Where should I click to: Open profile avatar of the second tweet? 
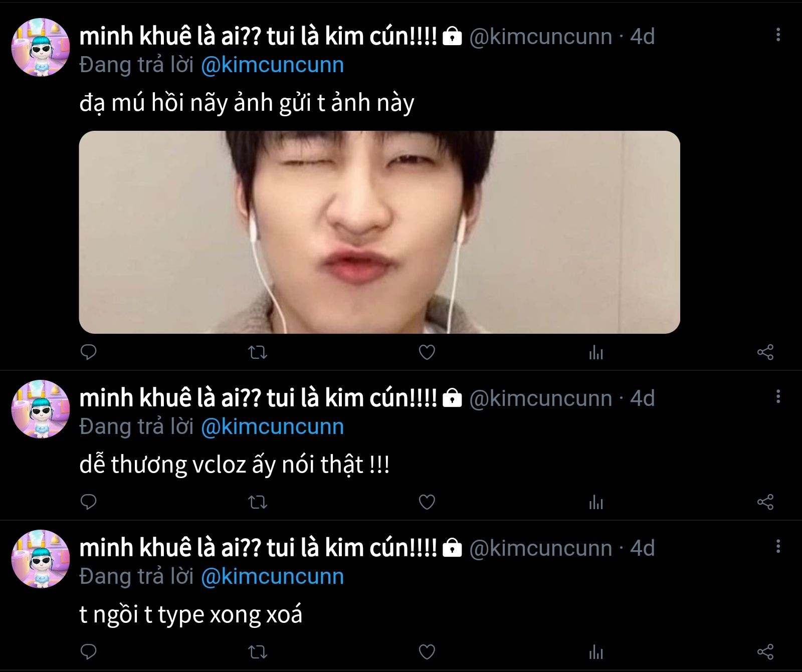40,409
